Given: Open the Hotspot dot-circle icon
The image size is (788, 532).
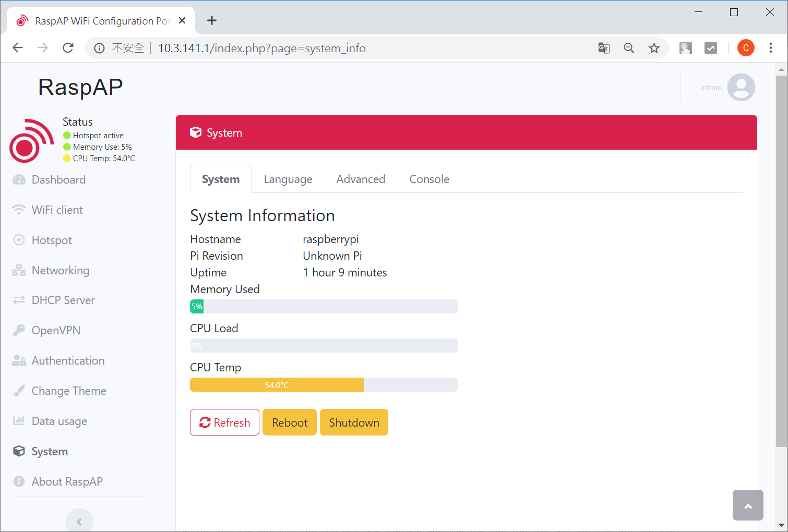Looking at the screenshot, I should [19, 240].
